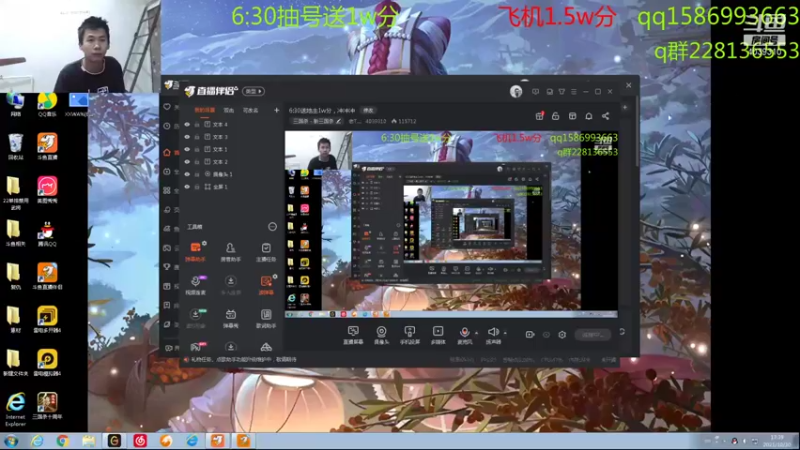The height and width of the screenshot is (450, 800).
Task: Collapse the 工具箱 toolbox section
Action: (x=272, y=227)
